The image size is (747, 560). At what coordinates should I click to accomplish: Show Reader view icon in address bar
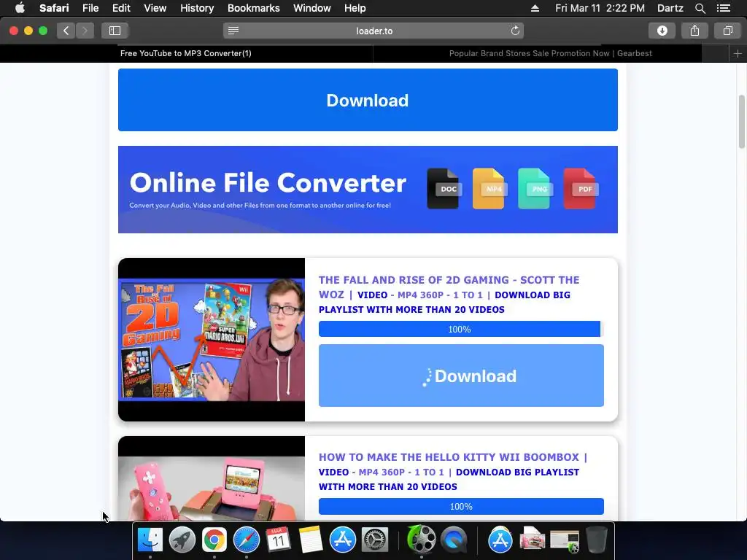[233, 31]
